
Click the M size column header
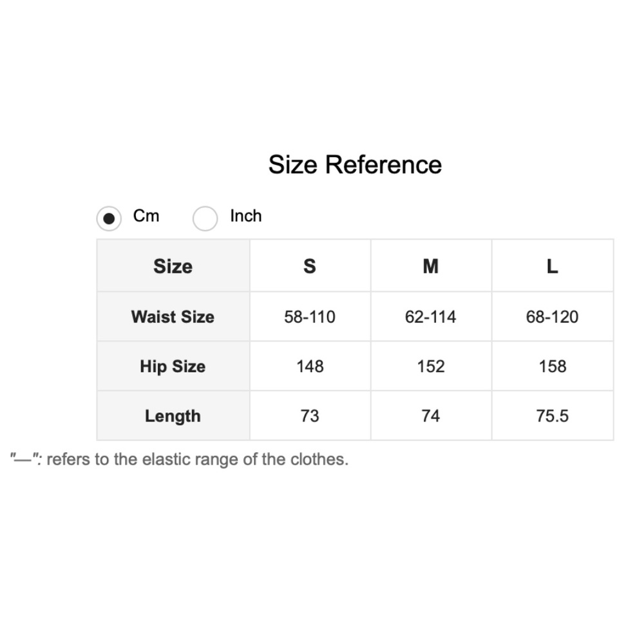[x=431, y=266]
